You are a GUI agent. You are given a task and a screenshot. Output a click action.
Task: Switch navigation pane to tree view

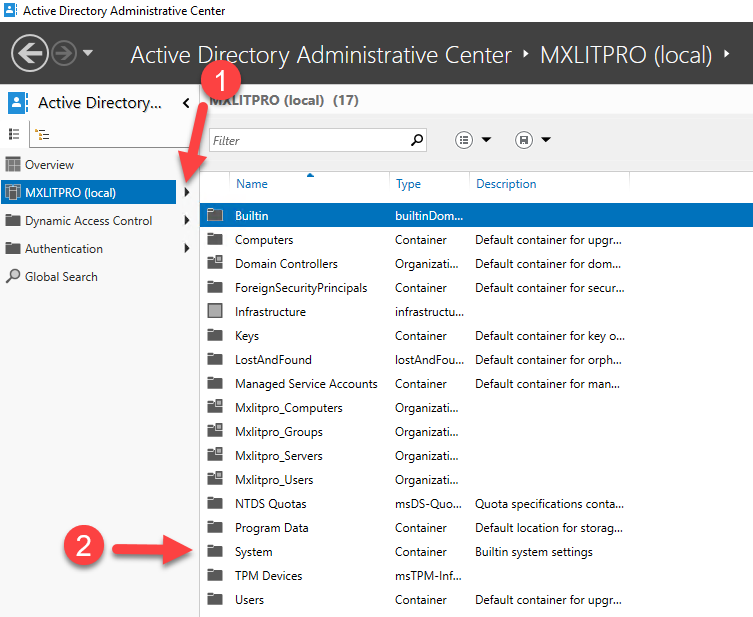coord(41,133)
